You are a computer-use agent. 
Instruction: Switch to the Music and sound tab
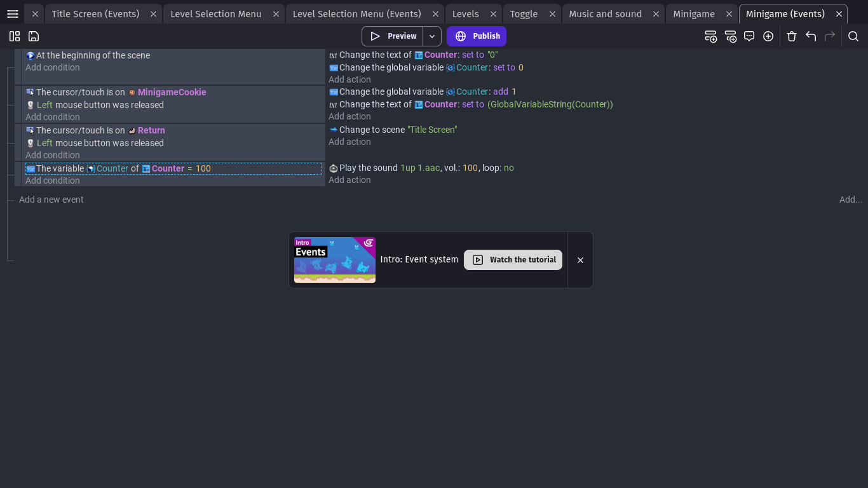coord(604,13)
